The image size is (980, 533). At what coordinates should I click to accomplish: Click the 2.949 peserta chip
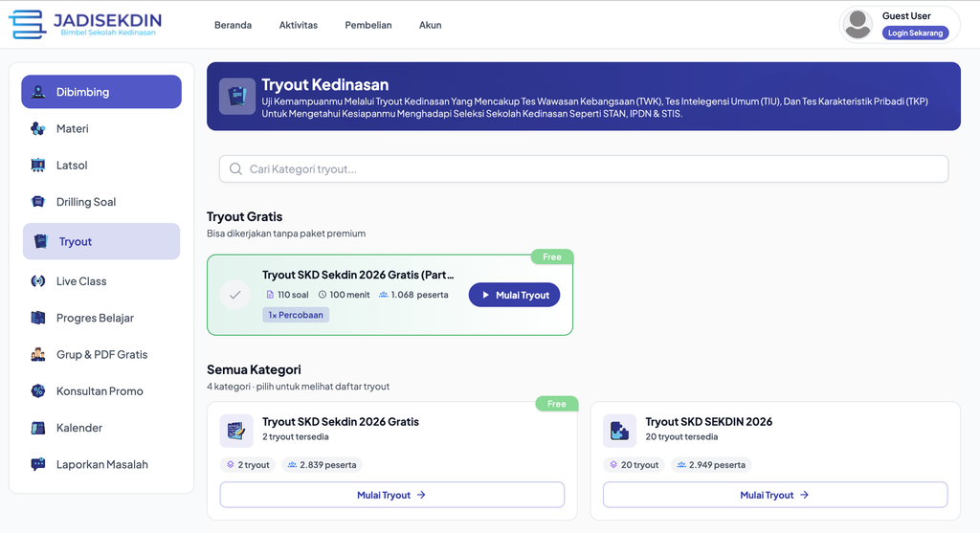(x=711, y=465)
